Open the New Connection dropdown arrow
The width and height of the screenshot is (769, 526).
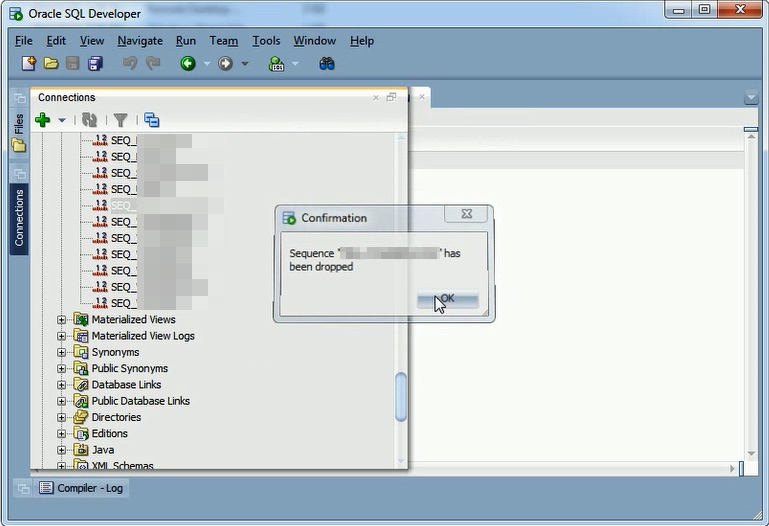pos(62,120)
